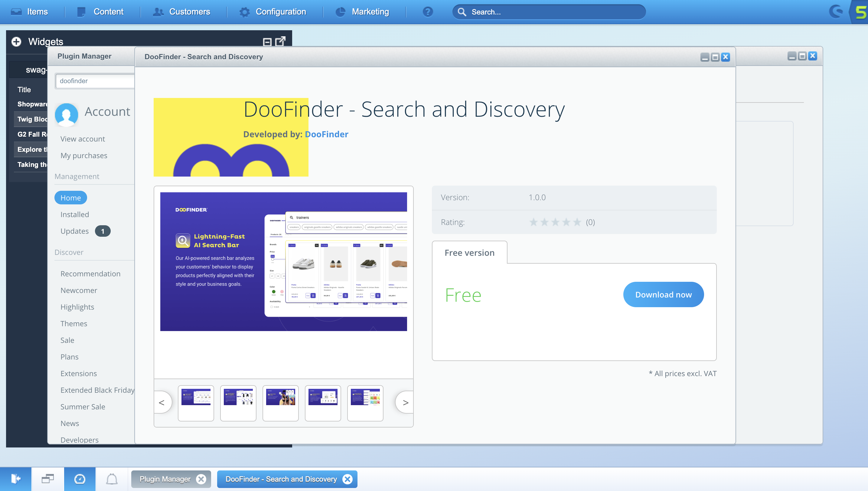
Task: Open the Items menu
Action: 29,12
